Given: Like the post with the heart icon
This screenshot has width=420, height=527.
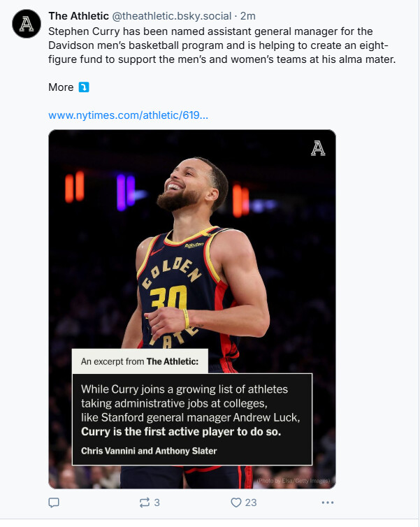Looking at the screenshot, I should pos(236,503).
